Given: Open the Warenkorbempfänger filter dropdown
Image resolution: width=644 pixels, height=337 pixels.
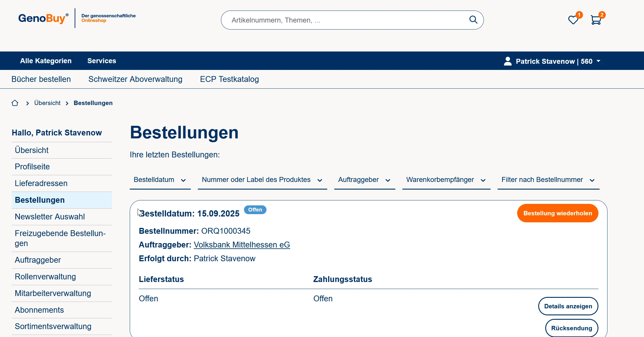Looking at the screenshot, I should pos(446,180).
